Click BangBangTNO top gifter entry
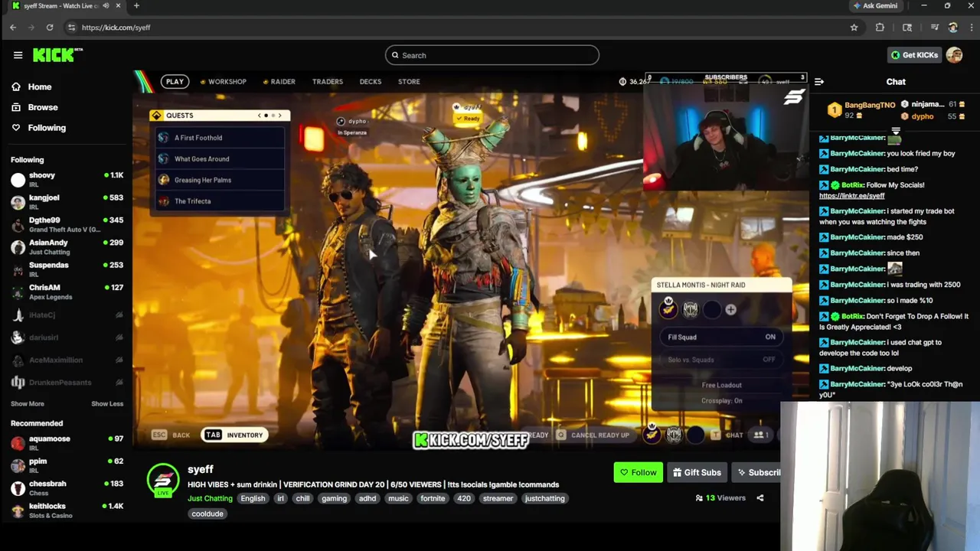The height and width of the screenshot is (551, 980). (x=861, y=110)
